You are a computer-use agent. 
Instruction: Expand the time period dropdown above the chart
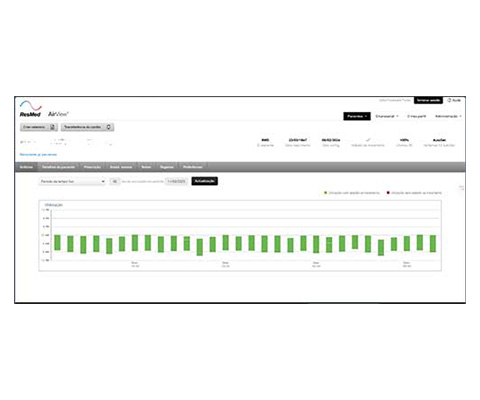72,181
